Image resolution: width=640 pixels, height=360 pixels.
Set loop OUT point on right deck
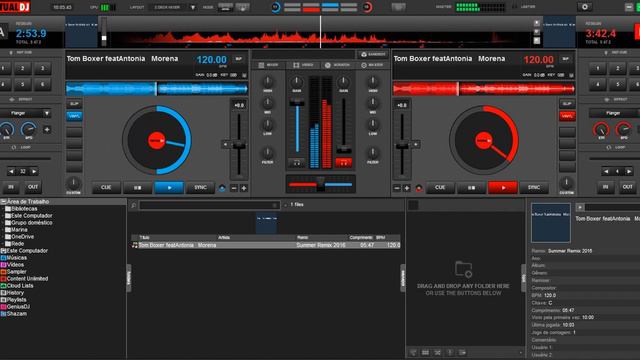coord(628,187)
